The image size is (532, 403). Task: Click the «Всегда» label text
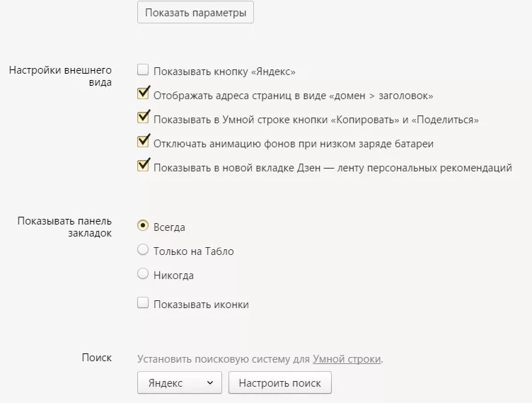(169, 227)
